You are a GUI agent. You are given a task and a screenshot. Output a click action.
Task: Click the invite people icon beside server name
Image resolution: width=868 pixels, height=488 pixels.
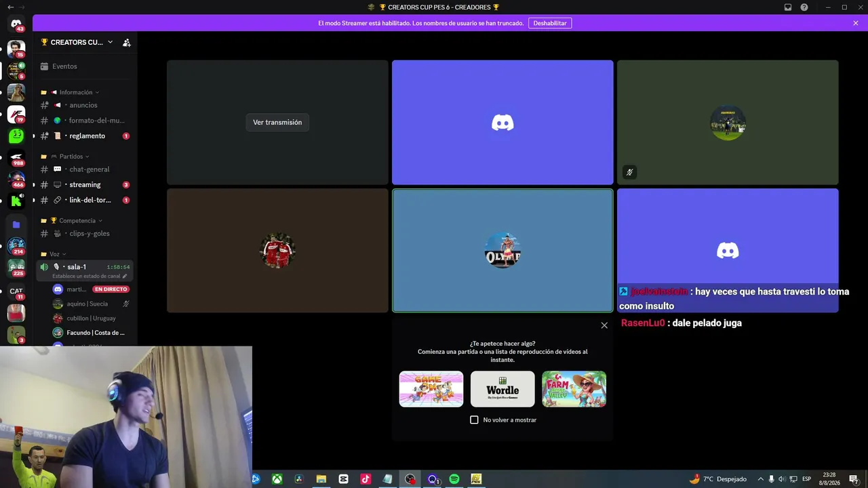[126, 42]
